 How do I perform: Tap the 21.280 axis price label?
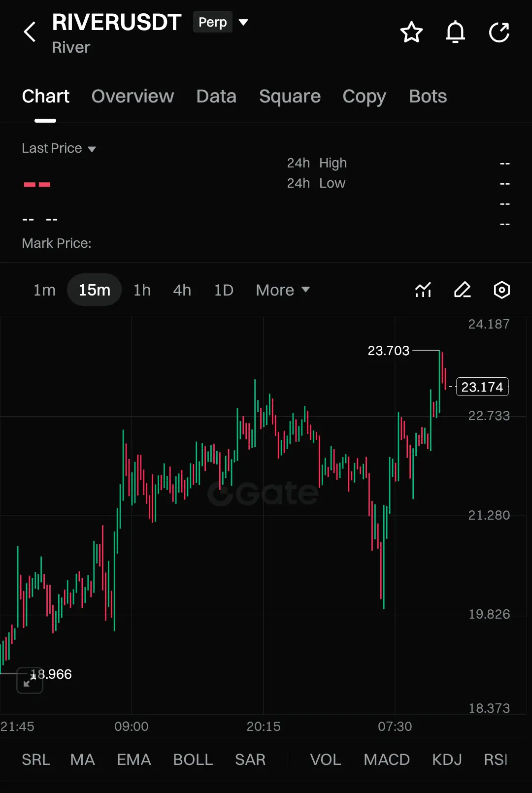489,515
